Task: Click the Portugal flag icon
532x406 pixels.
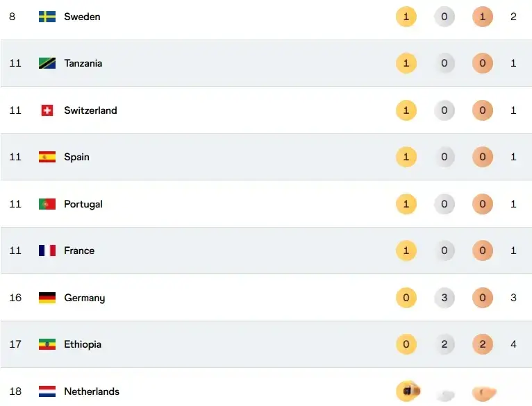Action: [47, 204]
